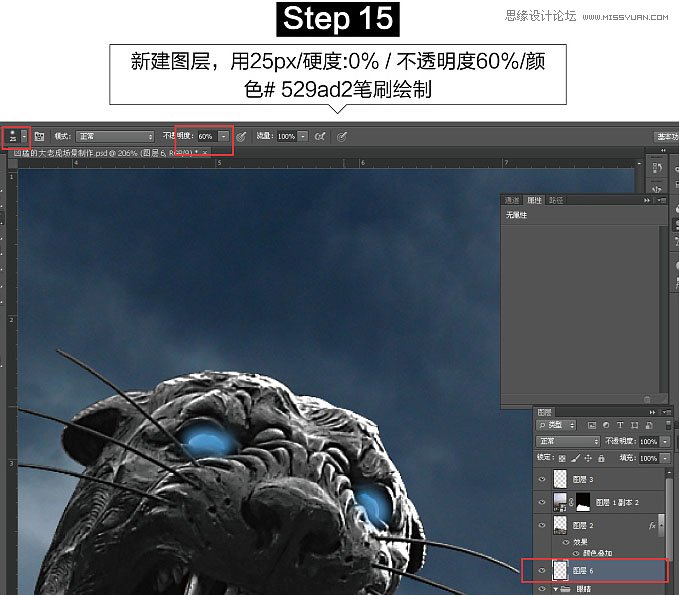679x595 pixels.
Task: Toggle the brush panel icon in options bar
Action: point(40,135)
